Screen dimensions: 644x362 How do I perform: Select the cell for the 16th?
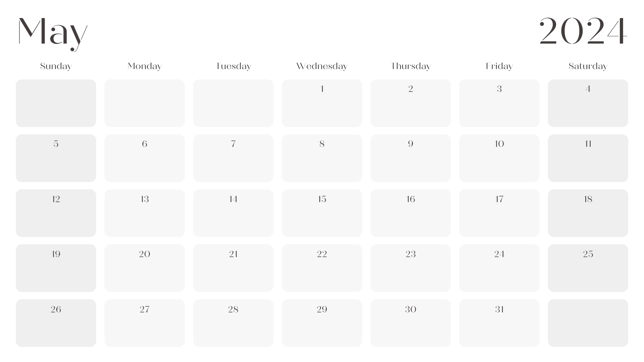(x=411, y=213)
